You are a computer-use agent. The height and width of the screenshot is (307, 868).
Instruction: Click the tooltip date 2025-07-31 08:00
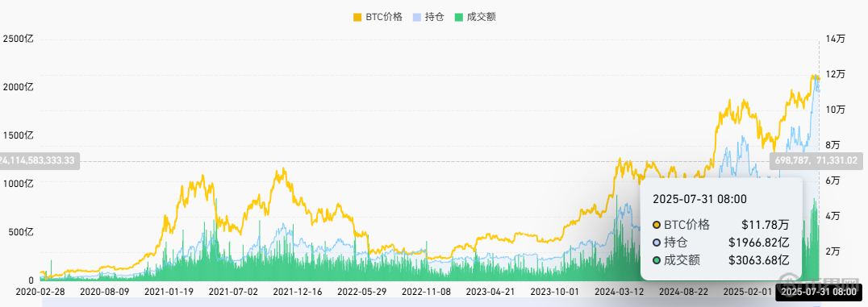(699, 199)
